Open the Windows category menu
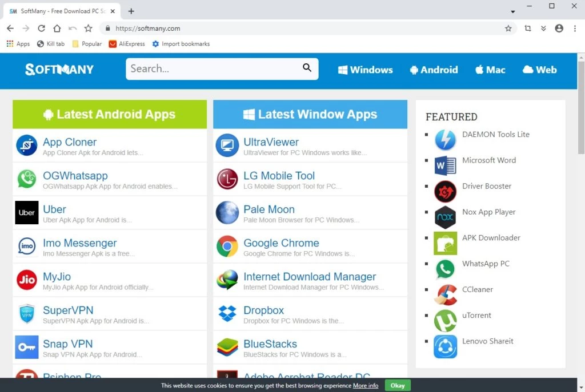This screenshot has height=392, width=585. tap(365, 70)
